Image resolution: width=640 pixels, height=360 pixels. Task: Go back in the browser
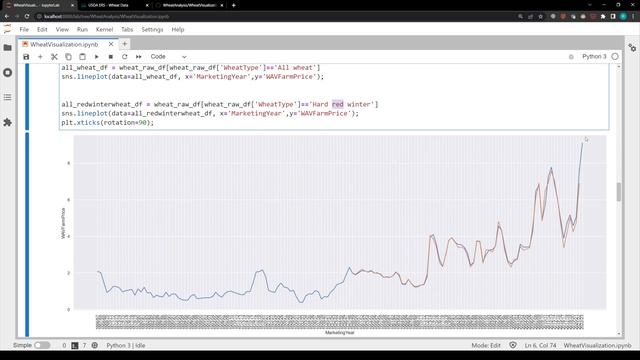click(7, 16)
